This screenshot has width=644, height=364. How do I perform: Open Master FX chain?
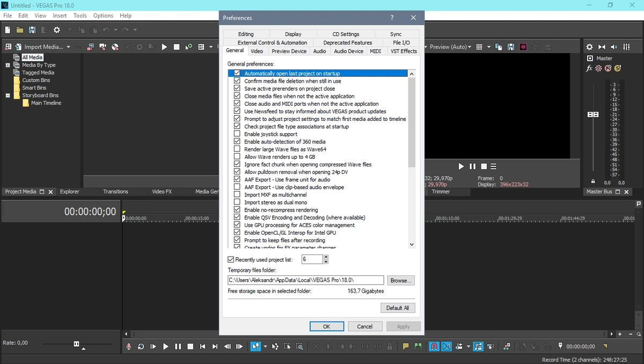pos(589,68)
